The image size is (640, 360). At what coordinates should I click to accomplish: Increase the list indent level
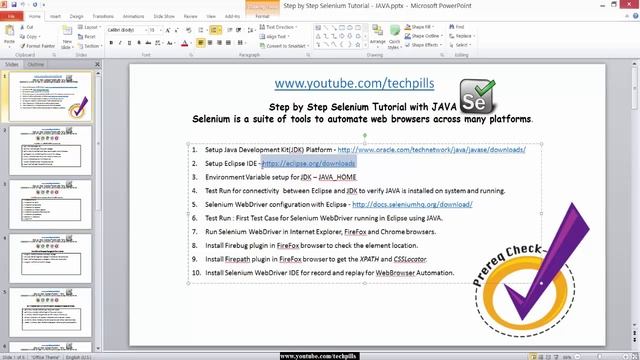click(x=239, y=30)
